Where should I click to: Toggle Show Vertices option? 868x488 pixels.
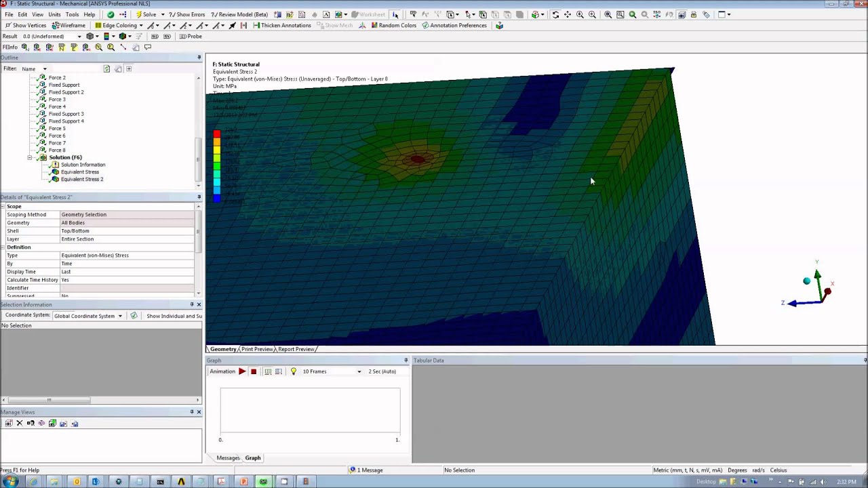[x=25, y=25]
